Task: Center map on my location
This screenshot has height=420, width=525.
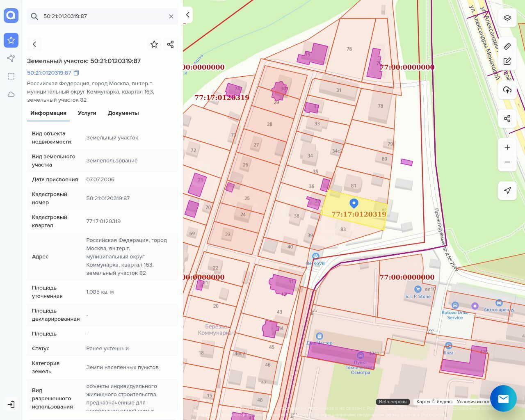Action: 507,190
